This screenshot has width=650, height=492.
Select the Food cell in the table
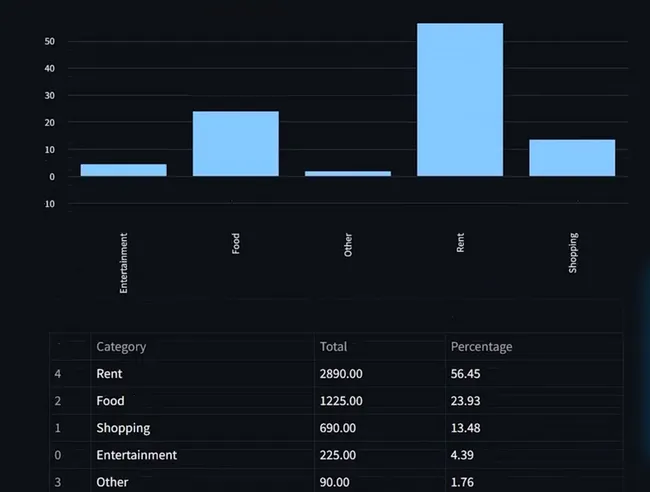coord(110,401)
